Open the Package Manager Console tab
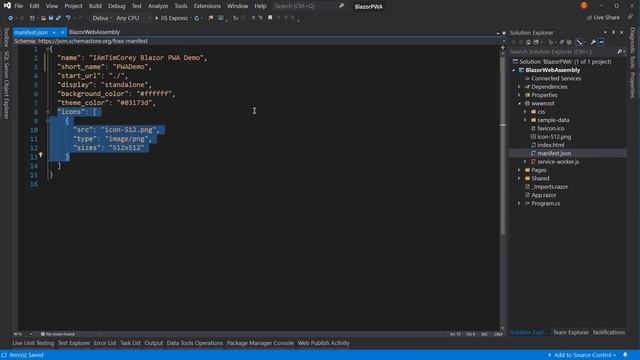640x360 pixels. [x=260, y=343]
